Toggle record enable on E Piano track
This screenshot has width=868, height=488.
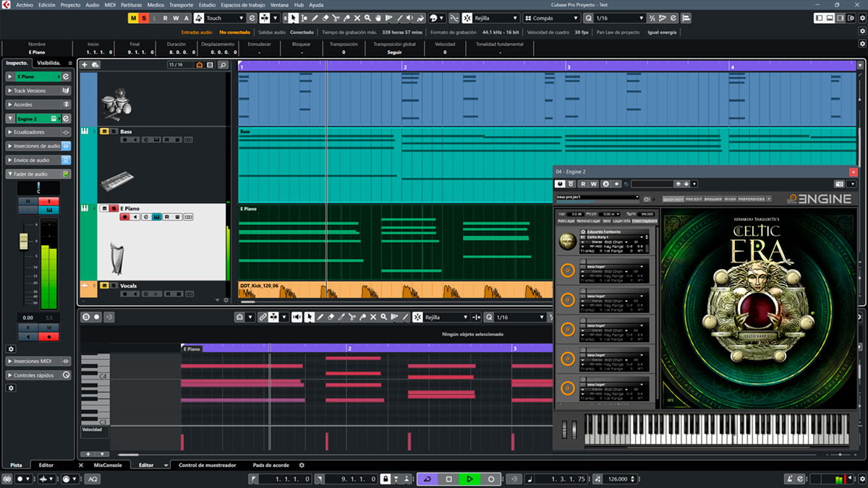coord(125,217)
